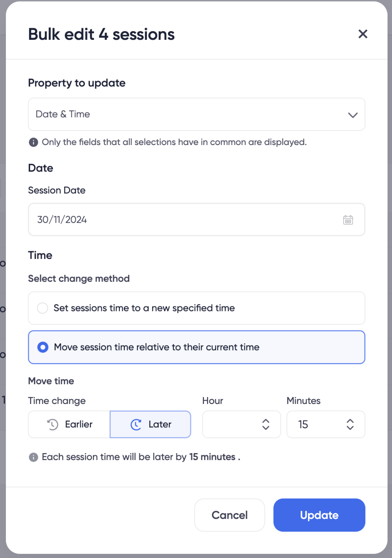Click the info icon under Property dropdown
392x558 pixels.
point(33,142)
